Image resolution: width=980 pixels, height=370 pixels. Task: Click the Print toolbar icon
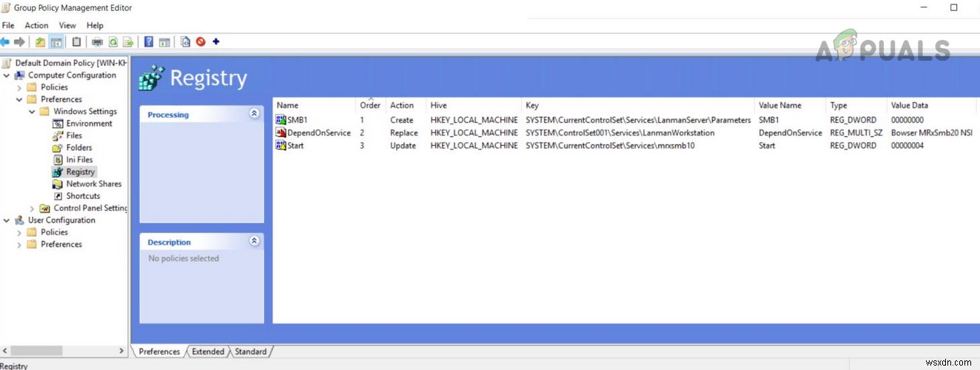coord(97,42)
